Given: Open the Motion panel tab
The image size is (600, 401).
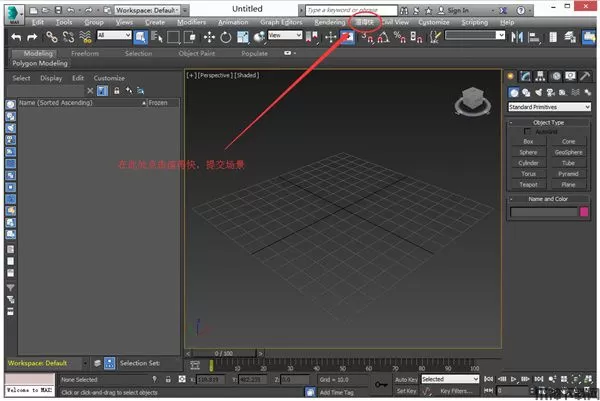Looking at the screenshot, I should (555, 76).
